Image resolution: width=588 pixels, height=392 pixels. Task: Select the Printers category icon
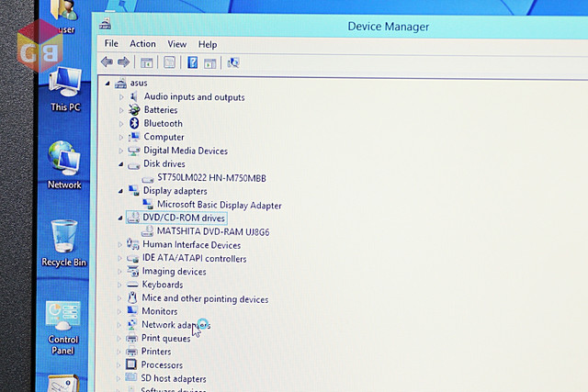[x=131, y=352]
